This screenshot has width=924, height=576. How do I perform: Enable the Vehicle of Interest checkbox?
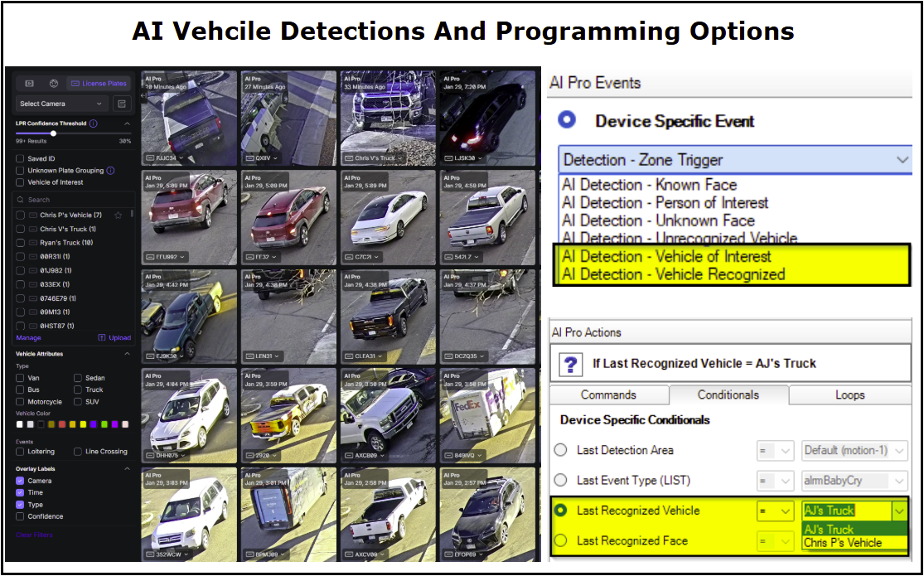click(x=21, y=182)
